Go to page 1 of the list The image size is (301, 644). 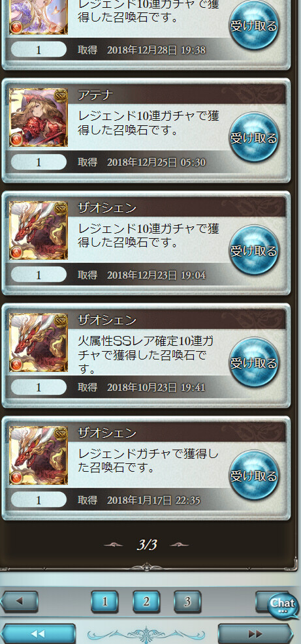[x=104, y=602]
